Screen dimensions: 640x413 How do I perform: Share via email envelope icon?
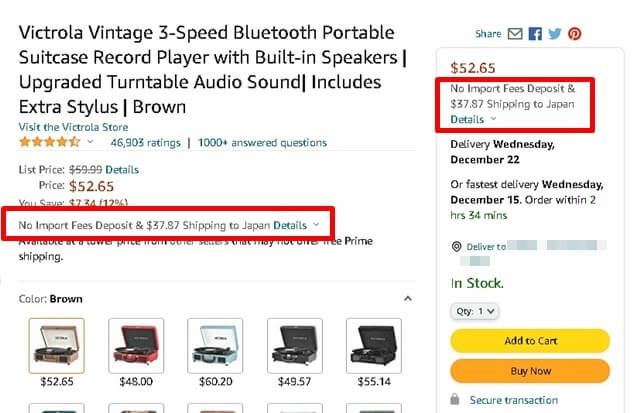click(514, 34)
